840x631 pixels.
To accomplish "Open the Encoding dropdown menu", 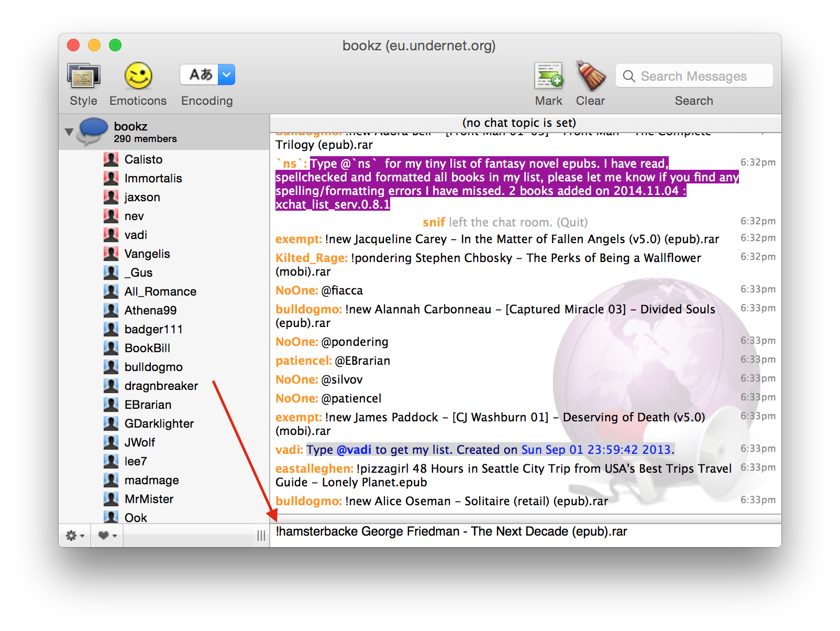I will click(226, 75).
